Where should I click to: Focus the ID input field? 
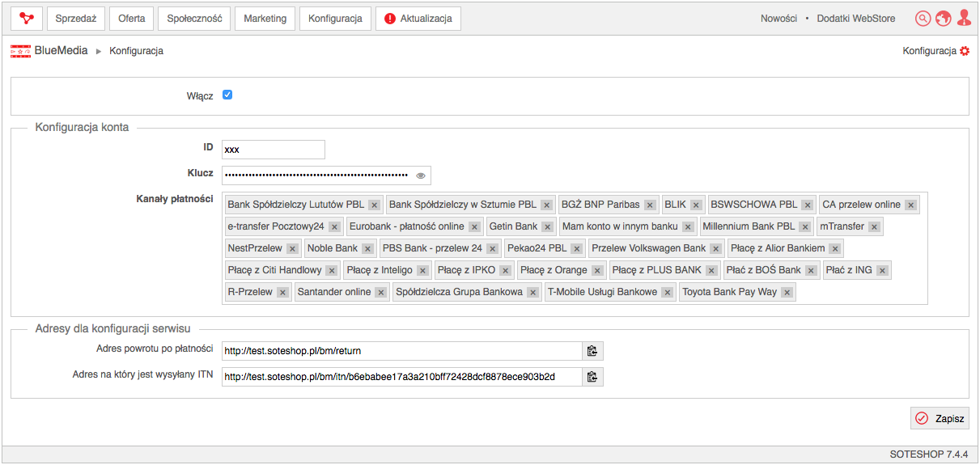[x=274, y=150]
